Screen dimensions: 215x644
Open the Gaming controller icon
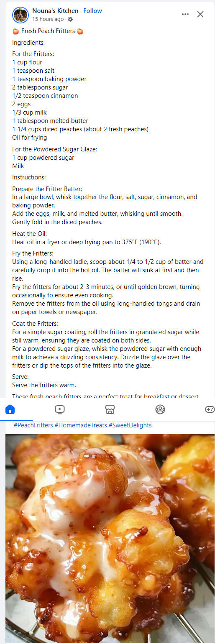tap(210, 409)
